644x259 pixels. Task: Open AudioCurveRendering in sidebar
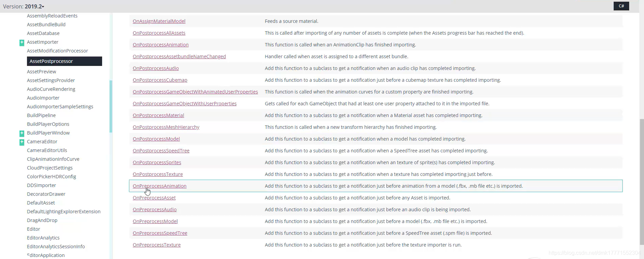click(x=51, y=89)
